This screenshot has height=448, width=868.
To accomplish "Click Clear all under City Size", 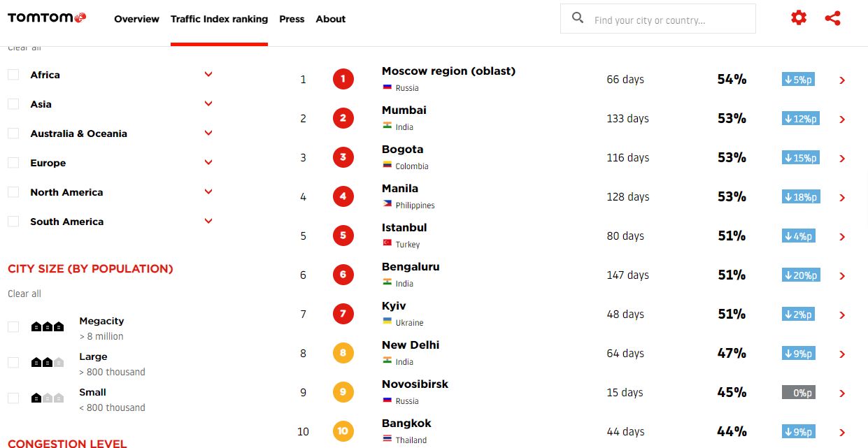I will point(24,294).
